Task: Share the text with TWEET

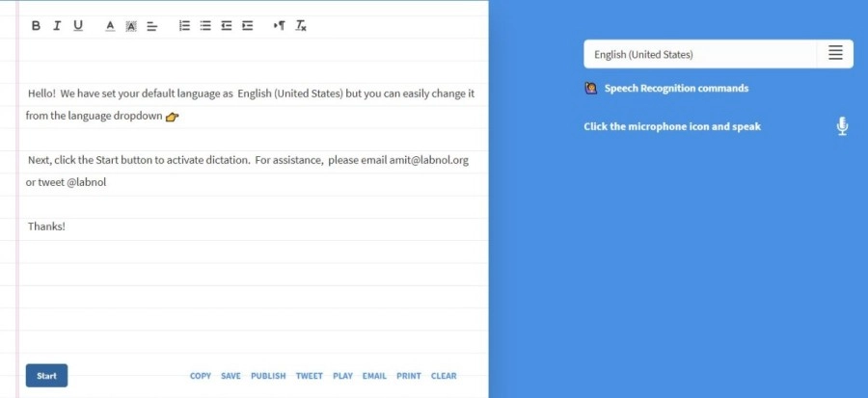Action: (x=310, y=376)
